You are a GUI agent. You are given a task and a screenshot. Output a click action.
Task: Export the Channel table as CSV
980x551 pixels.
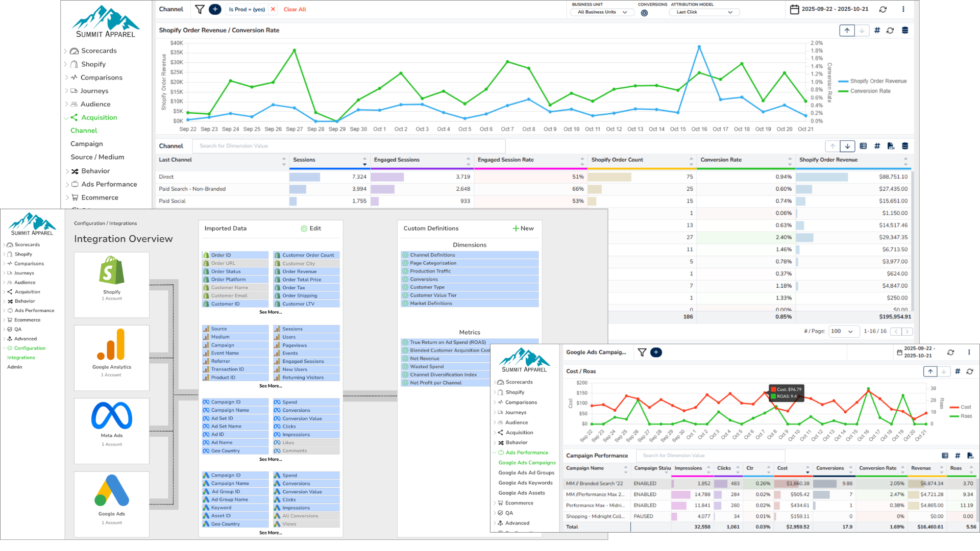pyautogui.click(x=892, y=146)
